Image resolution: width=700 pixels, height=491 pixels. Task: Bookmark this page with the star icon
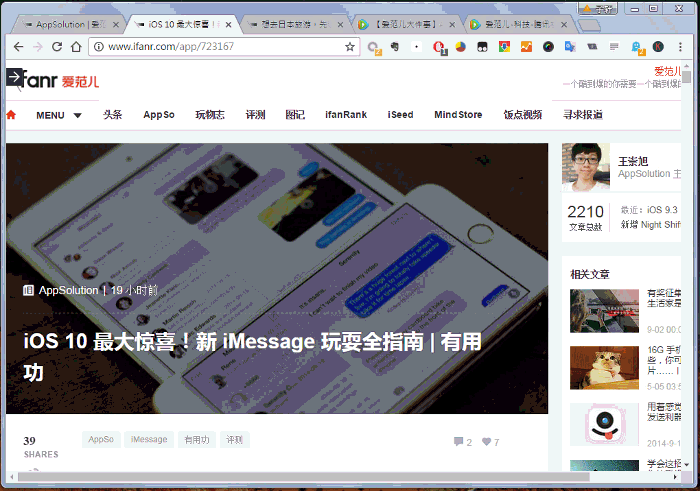click(350, 46)
